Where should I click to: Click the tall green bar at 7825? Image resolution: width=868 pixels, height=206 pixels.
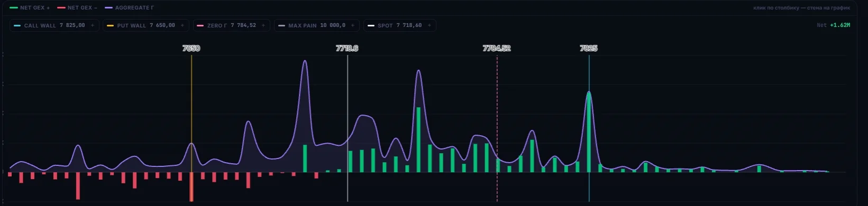[x=589, y=132]
